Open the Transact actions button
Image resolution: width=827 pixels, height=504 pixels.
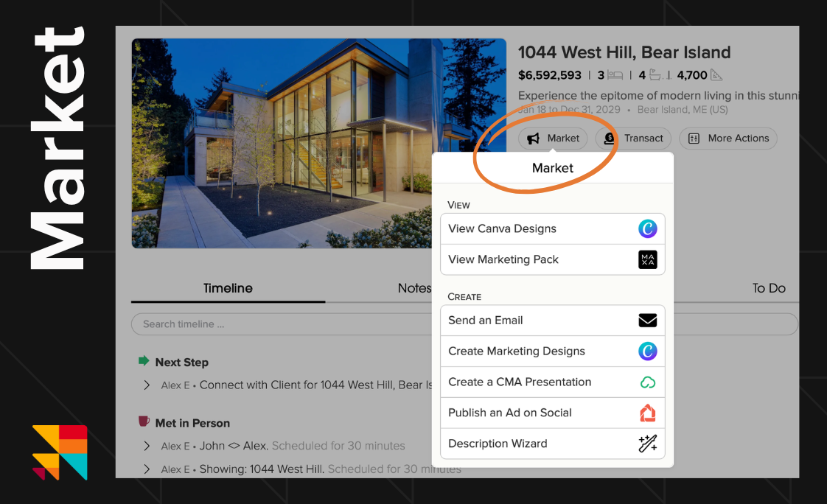[x=633, y=139]
